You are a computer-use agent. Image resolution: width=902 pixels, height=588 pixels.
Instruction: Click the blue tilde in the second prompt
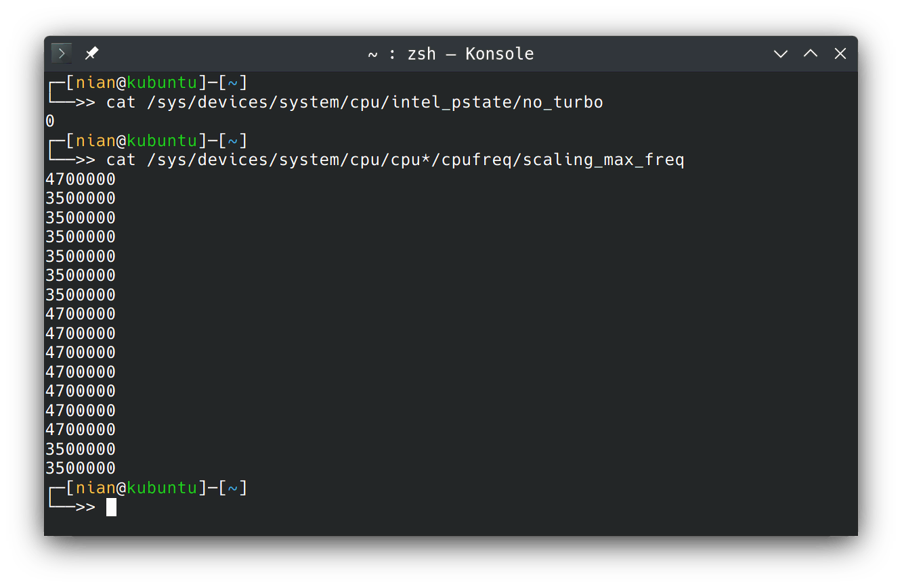[x=233, y=141]
